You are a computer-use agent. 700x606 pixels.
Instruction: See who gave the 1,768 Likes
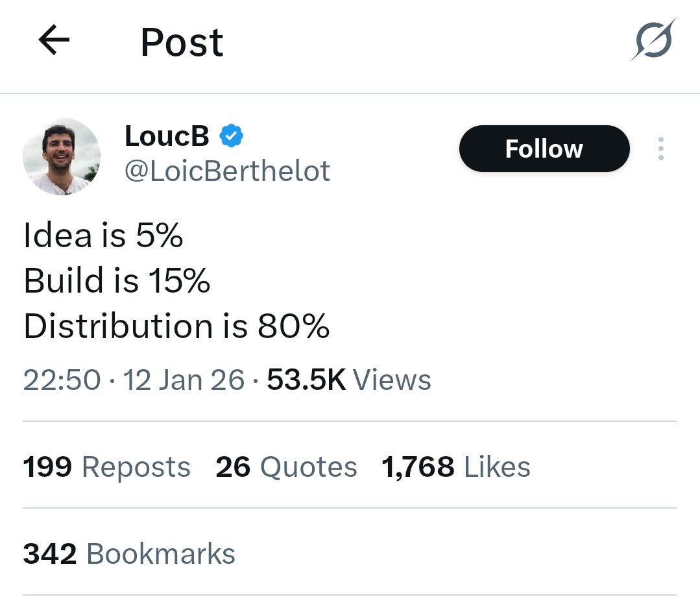pos(456,467)
